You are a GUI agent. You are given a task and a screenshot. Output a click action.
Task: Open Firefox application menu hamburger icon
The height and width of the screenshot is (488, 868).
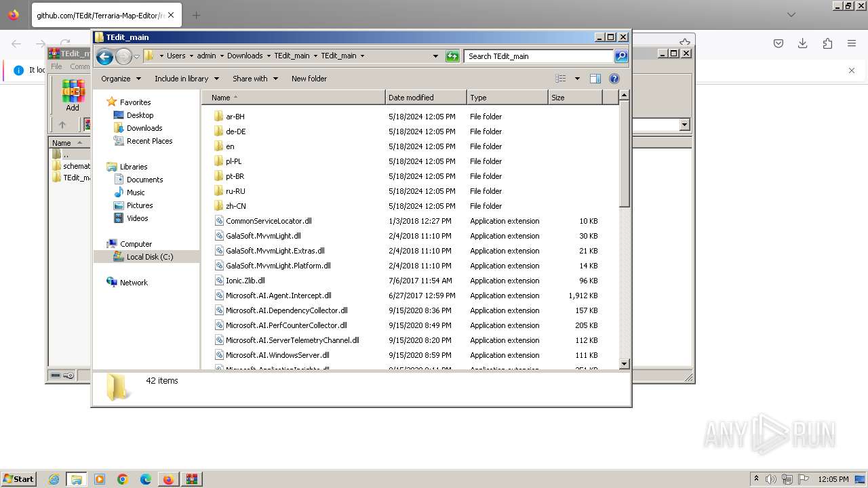pyautogui.click(x=852, y=43)
